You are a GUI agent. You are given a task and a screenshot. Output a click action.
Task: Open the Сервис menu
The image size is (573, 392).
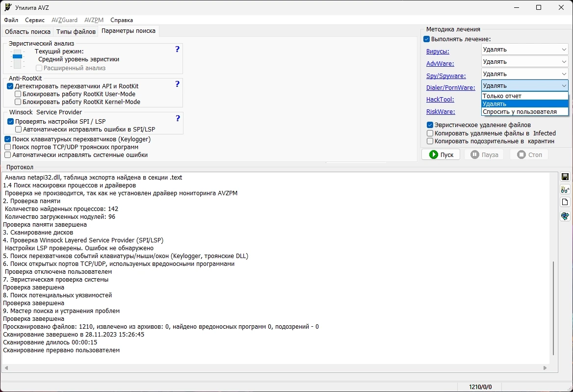click(35, 20)
